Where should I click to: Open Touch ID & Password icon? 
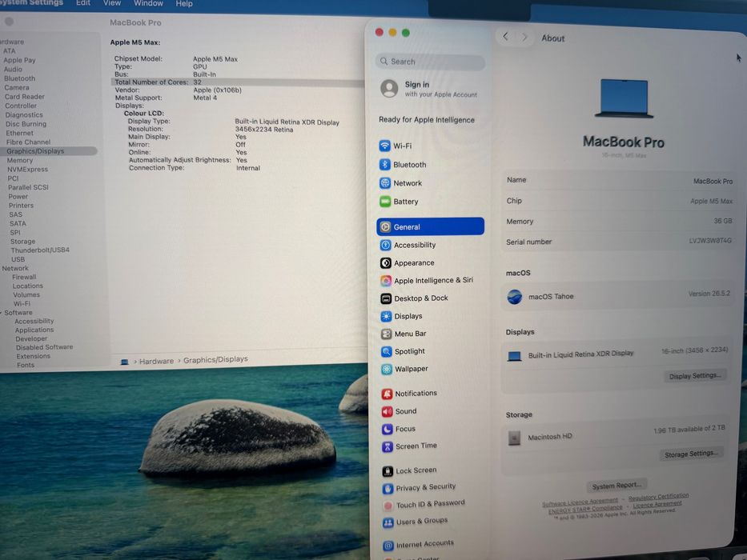point(388,506)
